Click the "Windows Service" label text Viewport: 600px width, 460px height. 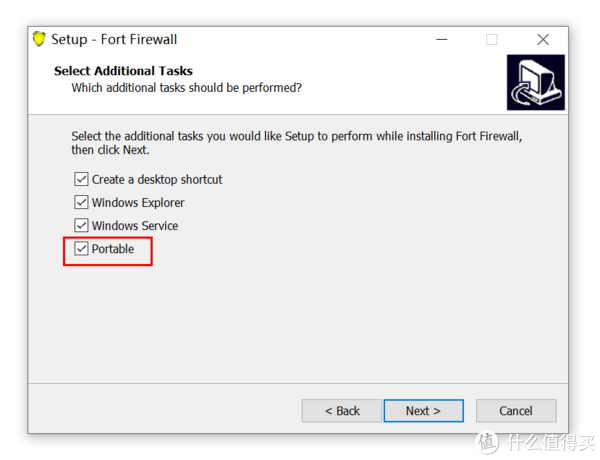(x=135, y=226)
